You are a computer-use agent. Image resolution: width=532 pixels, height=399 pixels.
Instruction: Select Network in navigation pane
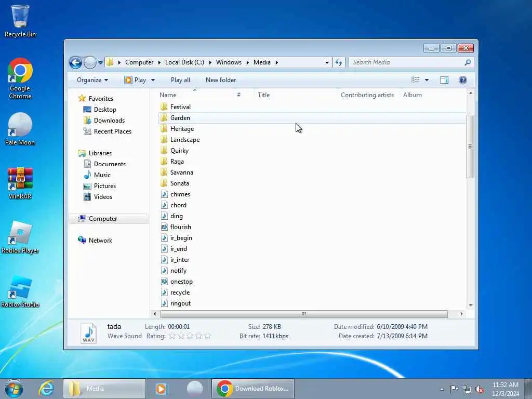point(95,241)
